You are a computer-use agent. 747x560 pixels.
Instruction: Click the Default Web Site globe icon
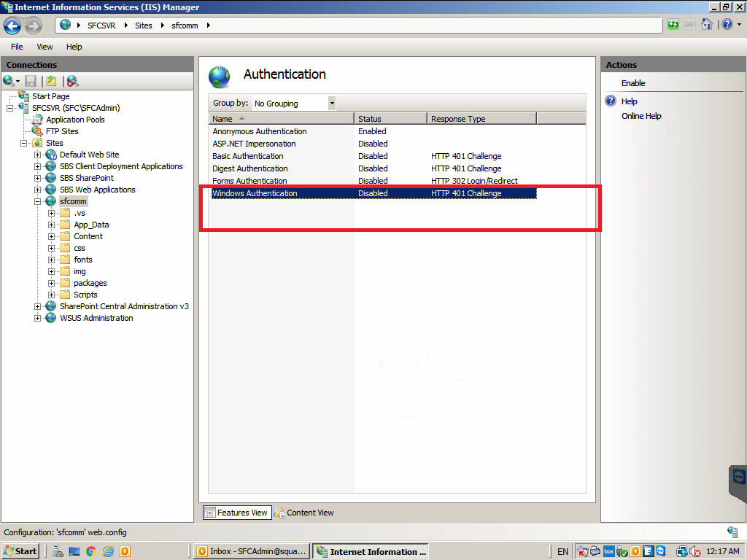point(51,155)
